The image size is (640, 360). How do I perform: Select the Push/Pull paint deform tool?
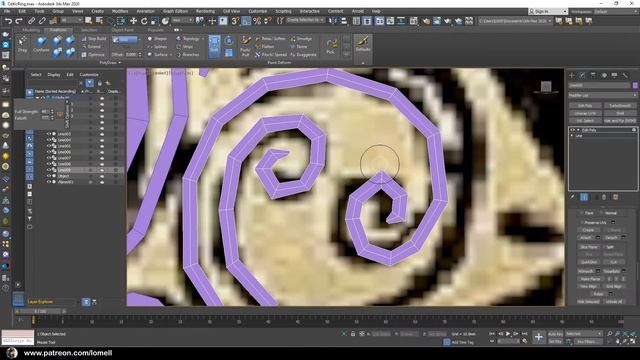(245, 46)
